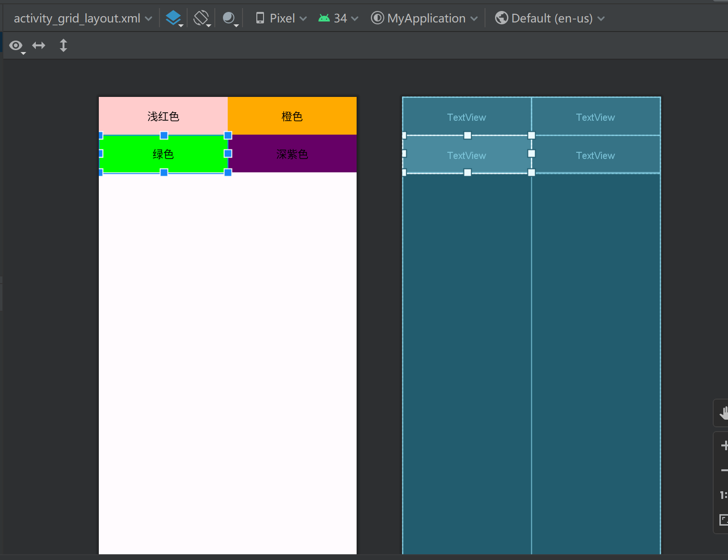Click the globe locale icon
Viewport: 728px width, 560px height.
pos(501,18)
